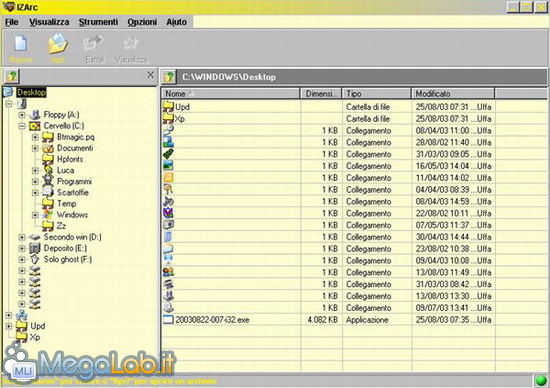Select shortcut icon dated 16/05/03 14:04
Screen dimensions: 550x388
pos(168,166)
